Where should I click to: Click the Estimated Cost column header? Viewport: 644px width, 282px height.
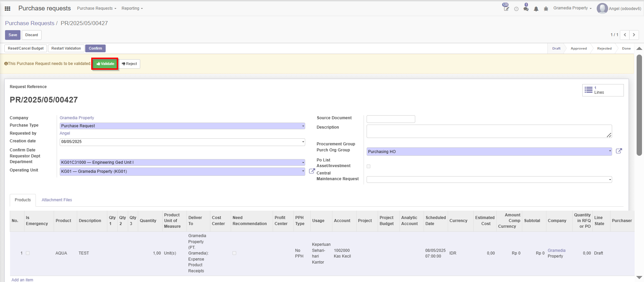pyautogui.click(x=485, y=221)
